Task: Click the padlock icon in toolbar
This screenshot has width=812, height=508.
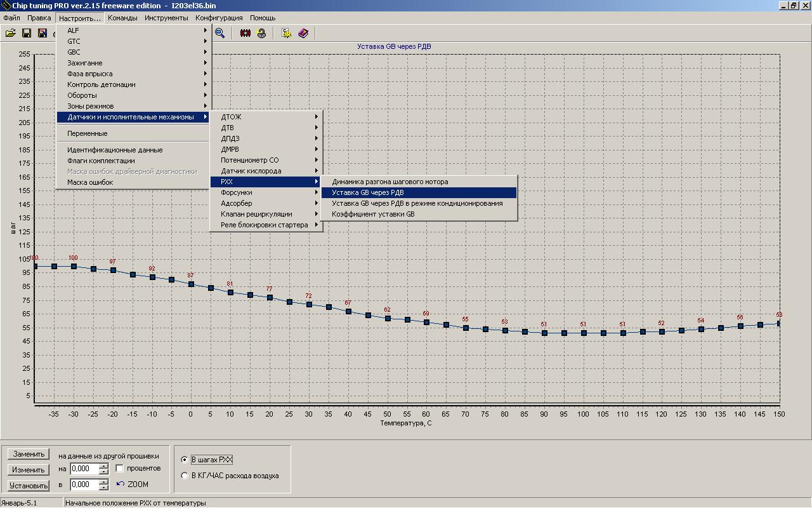Action: point(261,33)
